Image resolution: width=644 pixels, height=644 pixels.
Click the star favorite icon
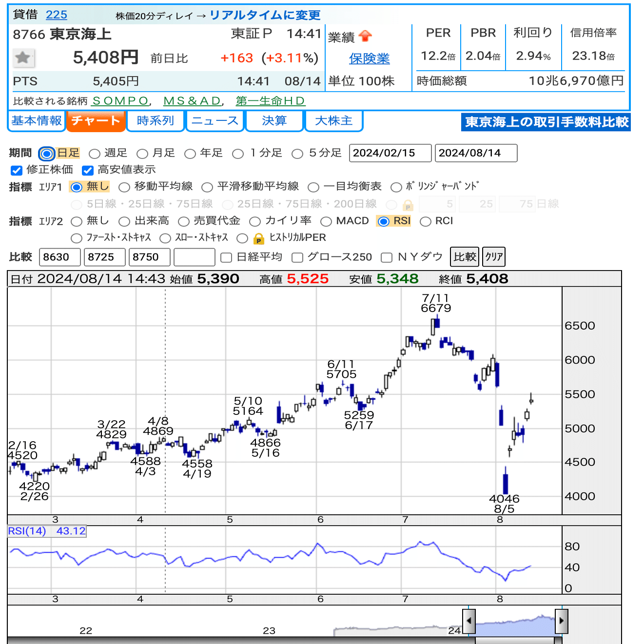click(x=23, y=58)
